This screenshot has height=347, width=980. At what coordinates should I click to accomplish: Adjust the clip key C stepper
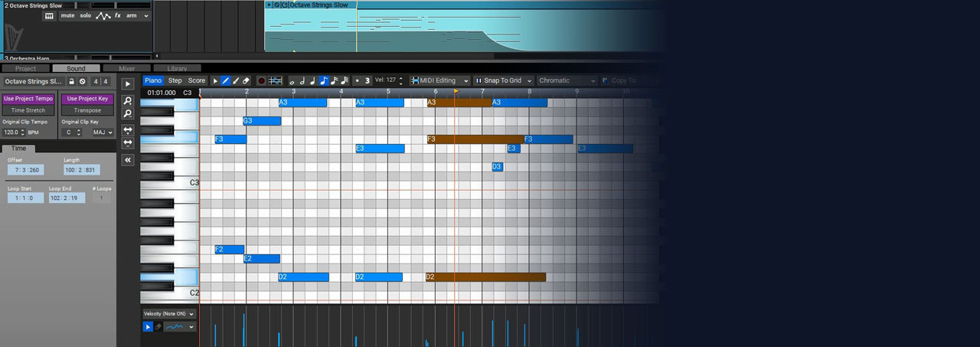point(80,133)
